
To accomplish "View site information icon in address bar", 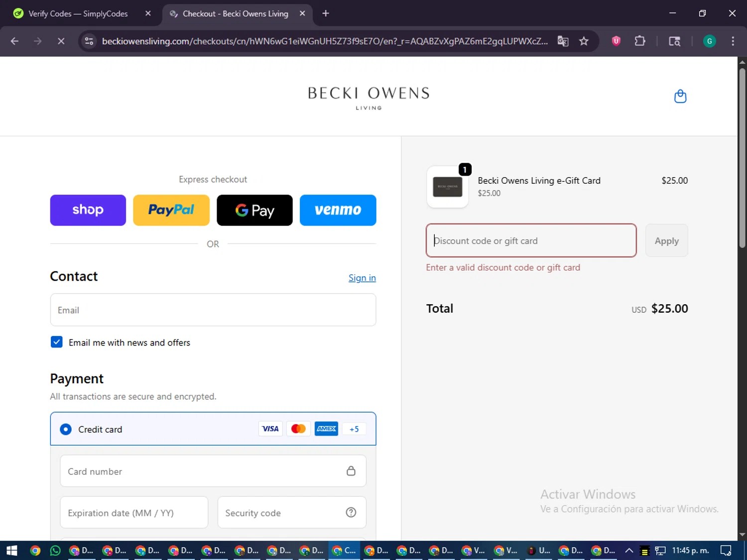I will 89,41.
